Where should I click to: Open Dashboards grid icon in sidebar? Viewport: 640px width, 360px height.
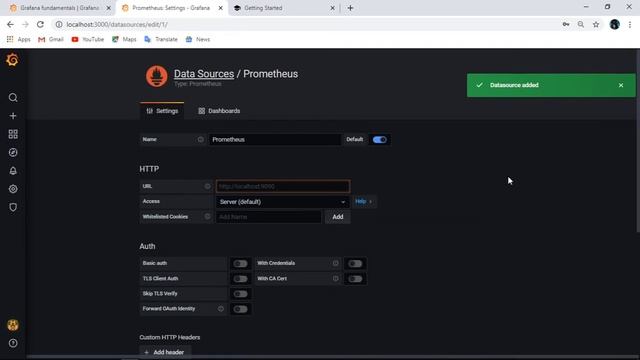[13, 134]
